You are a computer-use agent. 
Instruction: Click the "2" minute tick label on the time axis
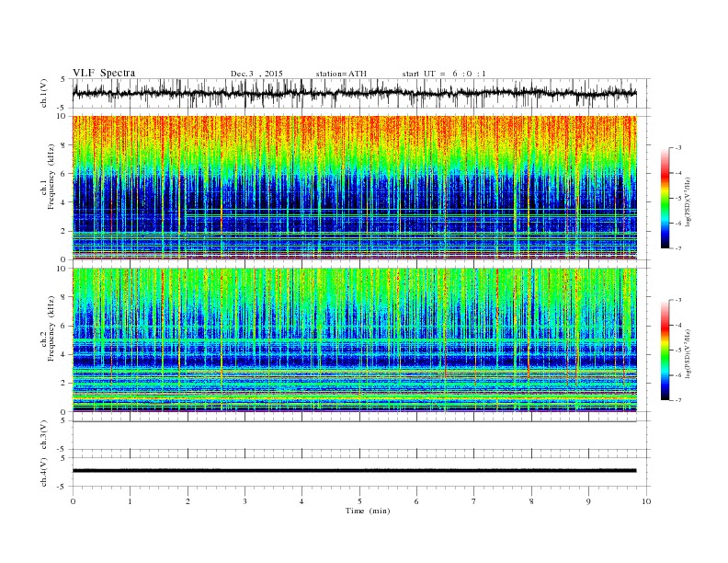(188, 501)
